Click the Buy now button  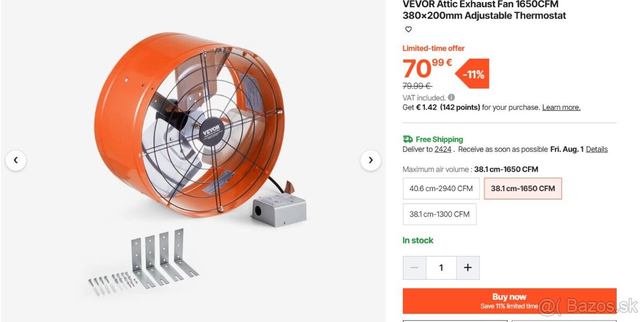[x=509, y=301]
